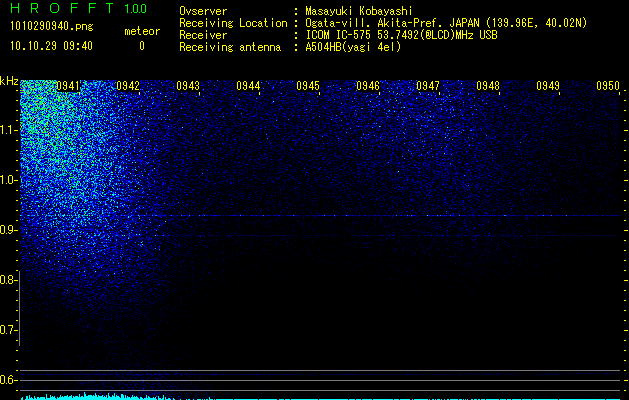Click the Ovserver label
The image size is (629, 400).
pyautogui.click(x=203, y=11)
